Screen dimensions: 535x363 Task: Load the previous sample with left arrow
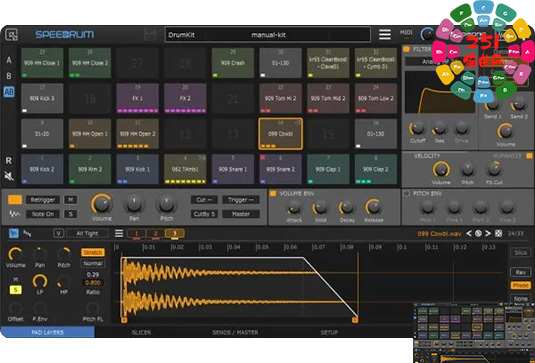(x=469, y=233)
